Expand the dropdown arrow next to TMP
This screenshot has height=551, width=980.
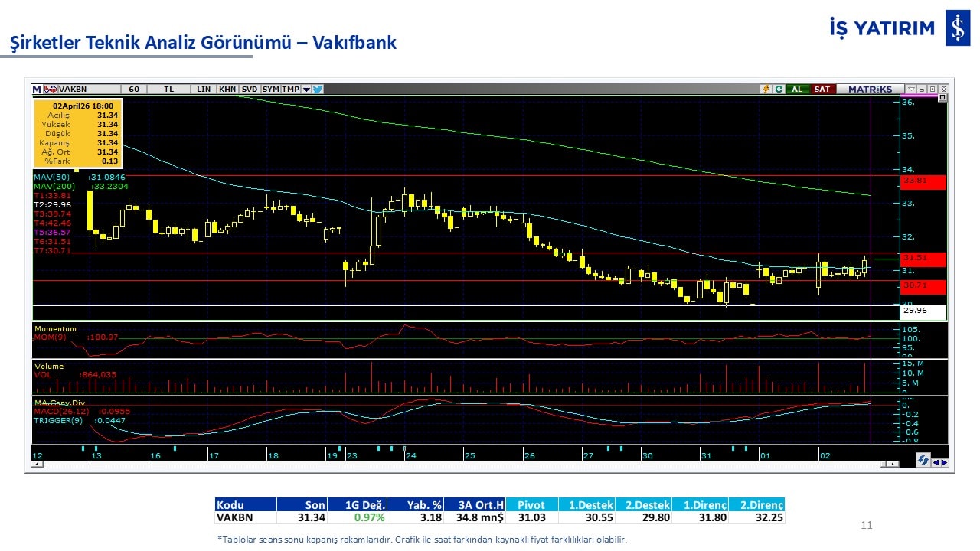click(x=306, y=90)
